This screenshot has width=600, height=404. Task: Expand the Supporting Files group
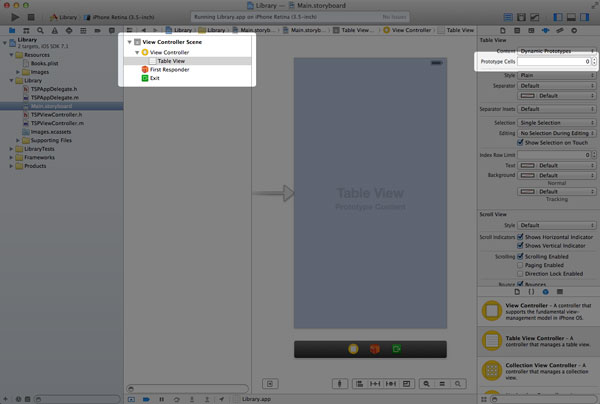[18, 140]
